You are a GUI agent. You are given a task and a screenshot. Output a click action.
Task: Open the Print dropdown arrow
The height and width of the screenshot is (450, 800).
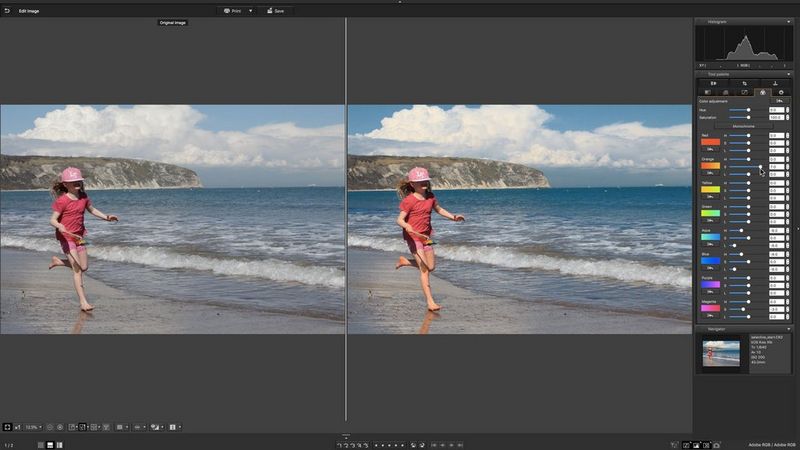tap(250, 11)
